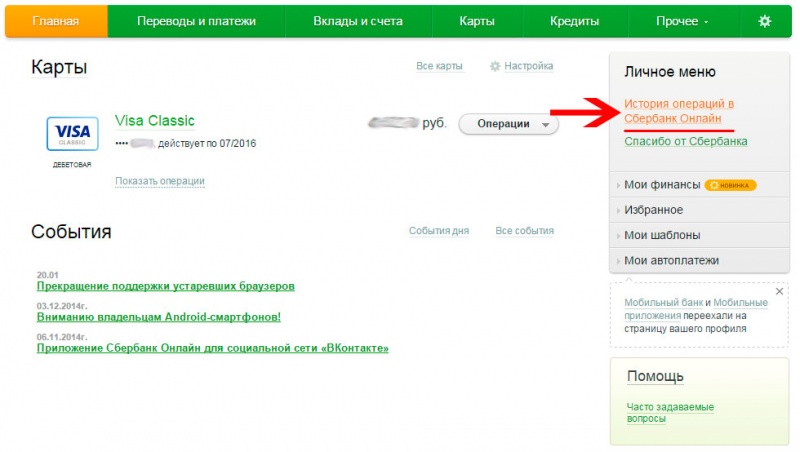
Task: Open the Операции dropdown button
Action: click(x=509, y=124)
